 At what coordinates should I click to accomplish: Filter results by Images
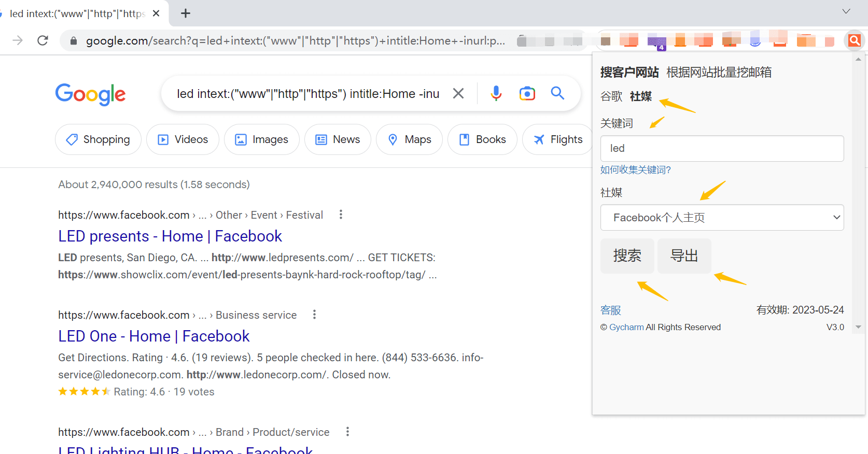click(262, 139)
